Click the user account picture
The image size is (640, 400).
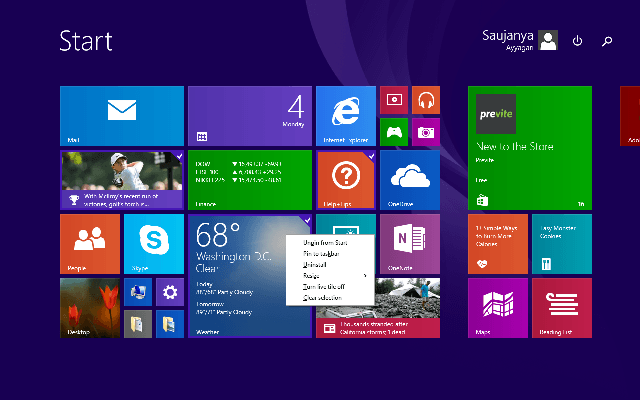click(548, 40)
